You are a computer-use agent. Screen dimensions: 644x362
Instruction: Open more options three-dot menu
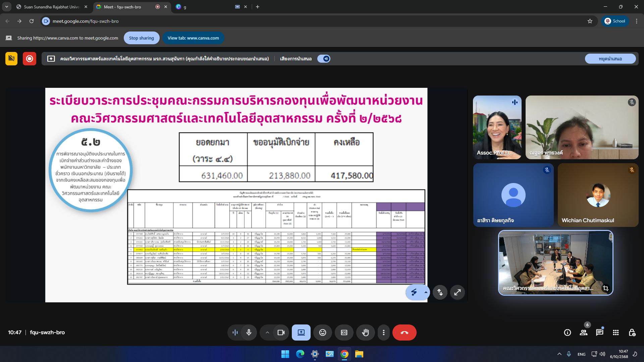point(383,333)
